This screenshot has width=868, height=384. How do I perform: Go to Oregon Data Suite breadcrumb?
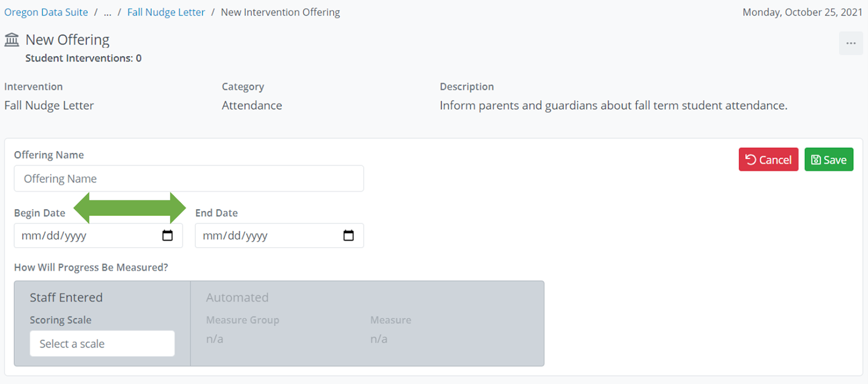pyautogui.click(x=46, y=12)
